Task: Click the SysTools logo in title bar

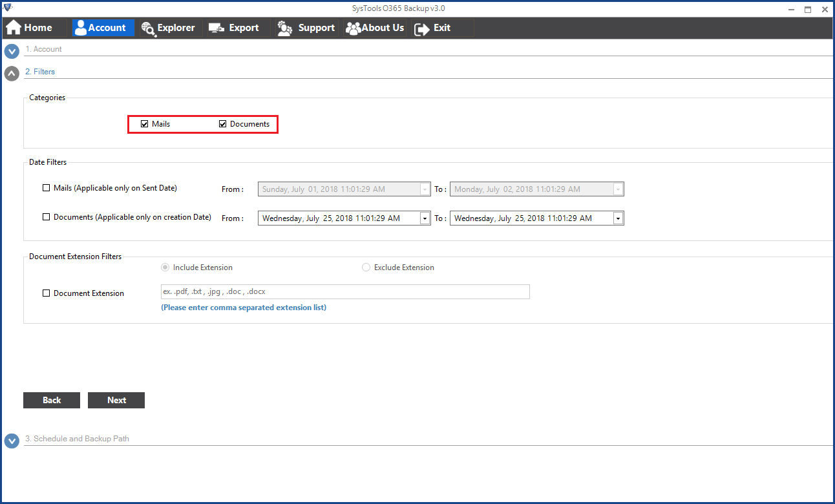Action: coord(8,8)
